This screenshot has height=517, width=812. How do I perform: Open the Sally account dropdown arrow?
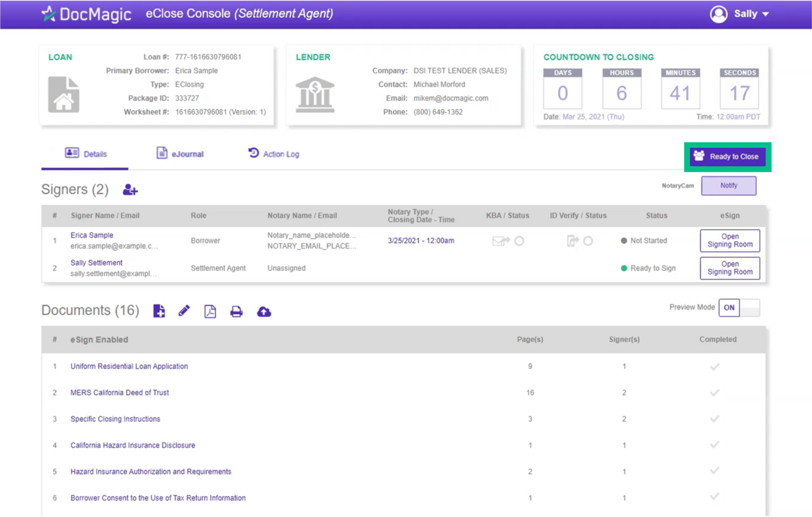(x=765, y=14)
